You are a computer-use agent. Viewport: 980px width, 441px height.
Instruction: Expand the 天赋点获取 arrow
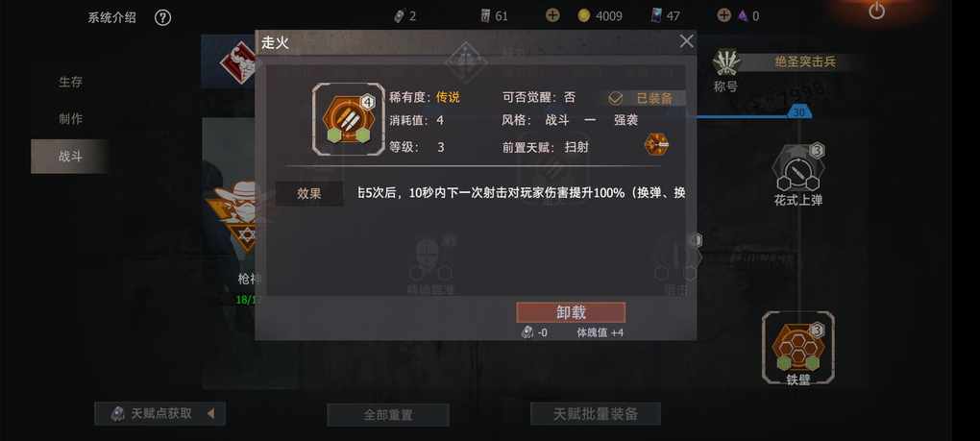(x=210, y=413)
